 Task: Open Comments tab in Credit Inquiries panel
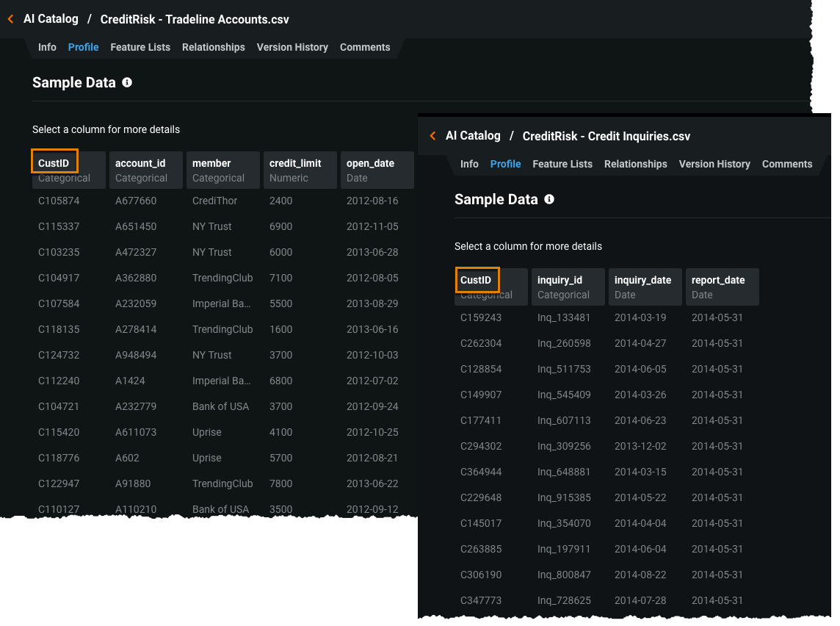point(786,164)
